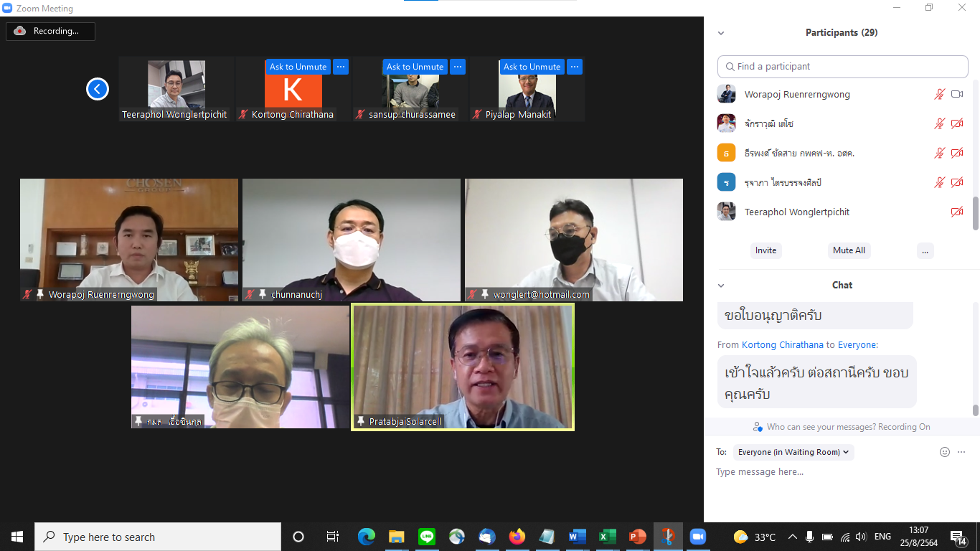Toggle Worapoj Ruenrerngwong's microphone in the participants list

point(939,95)
